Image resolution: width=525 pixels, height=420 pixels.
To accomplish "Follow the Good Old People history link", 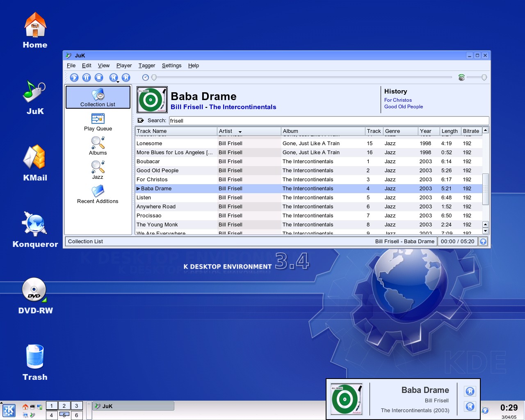I will [x=404, y=107].
